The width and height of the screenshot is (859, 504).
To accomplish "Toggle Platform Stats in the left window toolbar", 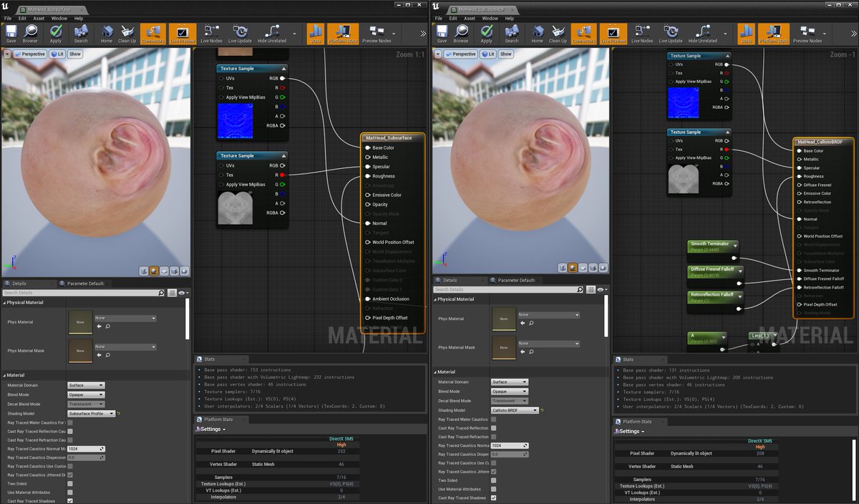I will click(x=343, y=34).
